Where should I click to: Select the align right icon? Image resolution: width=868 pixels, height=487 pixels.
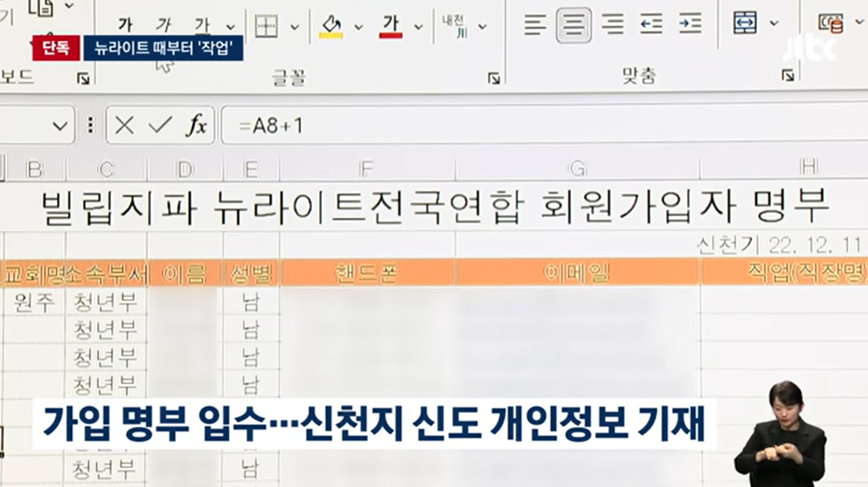click(x=612, y=25)
